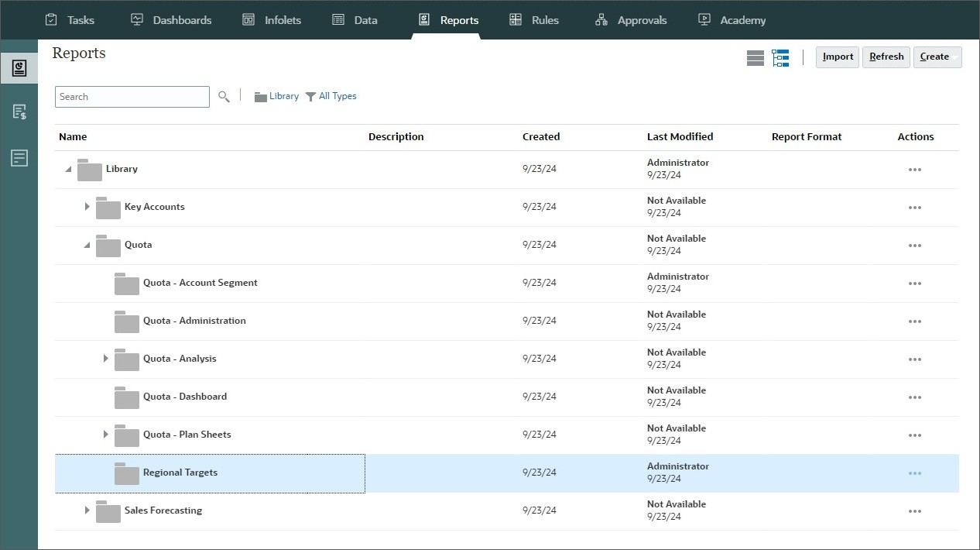Collapse the Quota folder
The height and width of the screenshot is (550, 980).
pyautogui.click(x=87, y=245)
